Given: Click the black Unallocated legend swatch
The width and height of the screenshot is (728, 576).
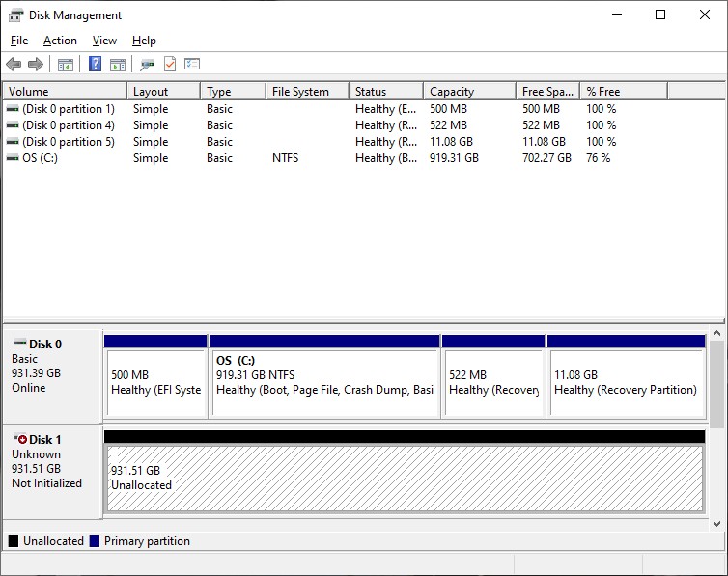Looking at the screenshot, I should pyautogui.click(x=14, y=541).
